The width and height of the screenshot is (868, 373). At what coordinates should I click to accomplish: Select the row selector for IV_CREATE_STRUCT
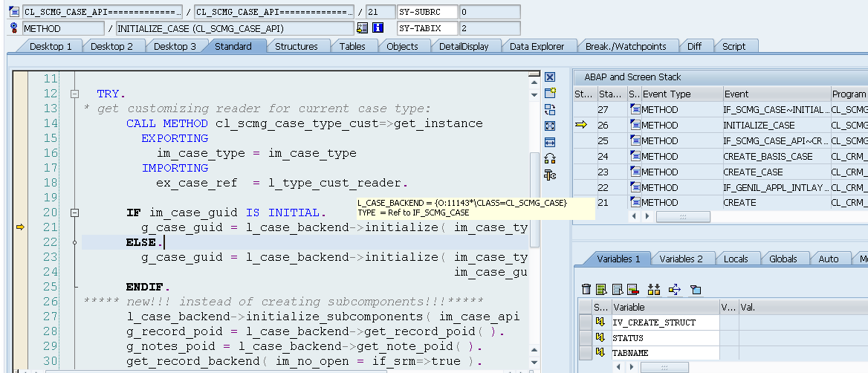pyautogui.click(x=585, y=322)
